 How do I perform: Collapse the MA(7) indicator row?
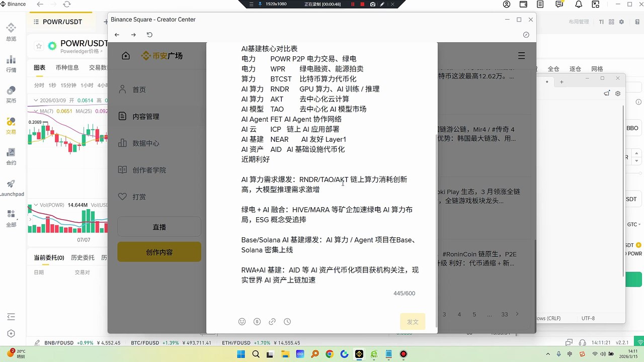(36, 111)
